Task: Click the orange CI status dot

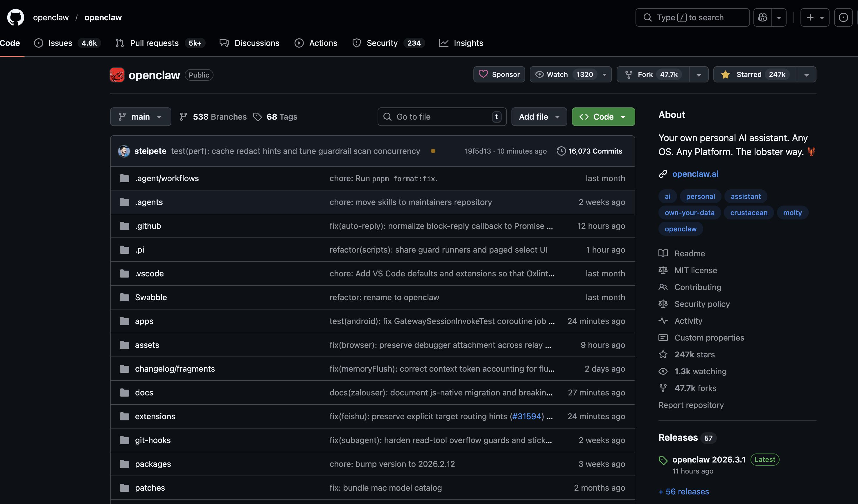Action: pyautogui.click(x=433, y=151)
